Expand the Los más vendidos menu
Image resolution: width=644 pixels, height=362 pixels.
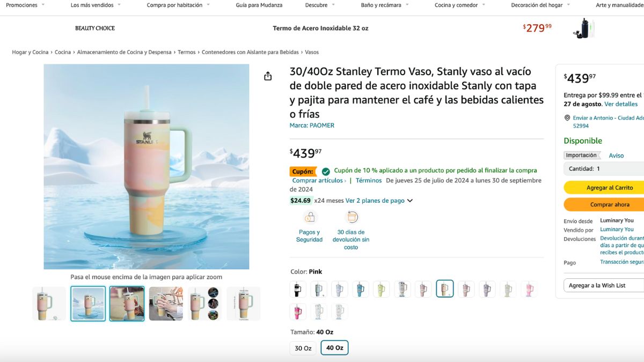[96, 5]
